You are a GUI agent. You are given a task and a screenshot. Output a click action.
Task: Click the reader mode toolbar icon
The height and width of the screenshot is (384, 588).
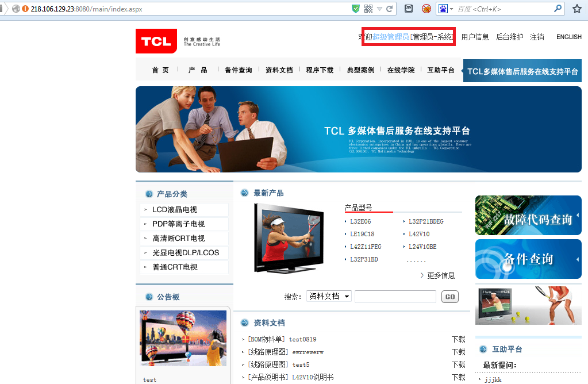(409, 9)
